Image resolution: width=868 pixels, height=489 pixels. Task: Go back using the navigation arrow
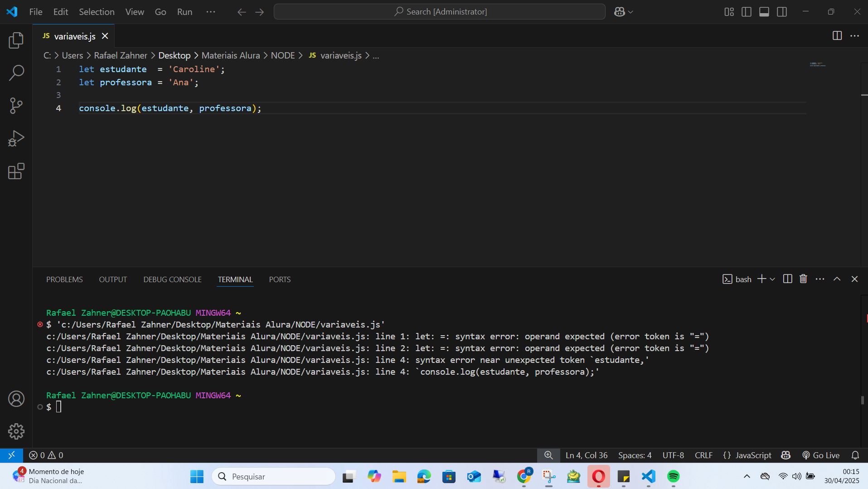click(242, 12)
